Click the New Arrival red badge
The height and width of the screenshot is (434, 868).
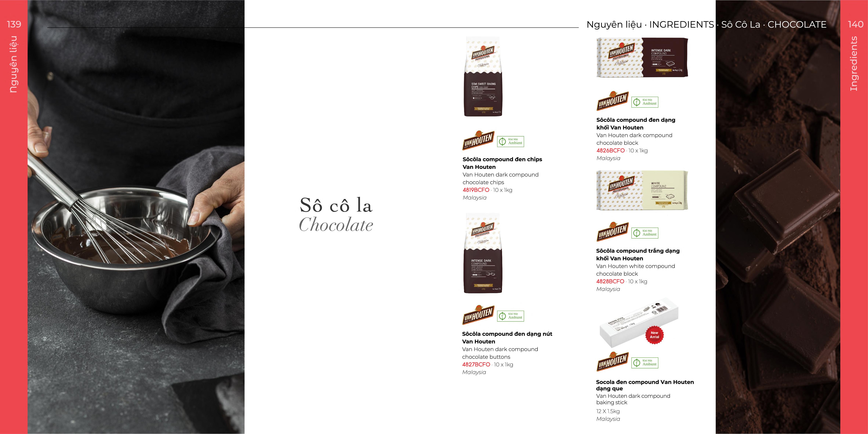point(654,335)
